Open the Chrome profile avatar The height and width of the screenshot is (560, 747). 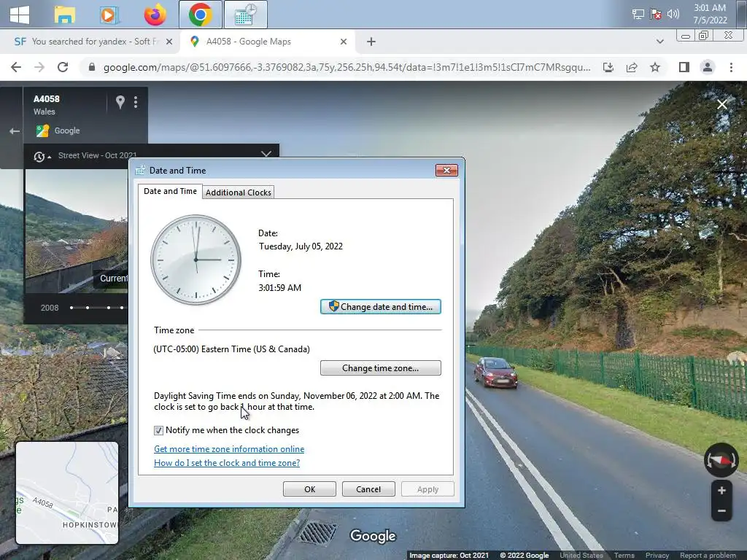[708, 67]
